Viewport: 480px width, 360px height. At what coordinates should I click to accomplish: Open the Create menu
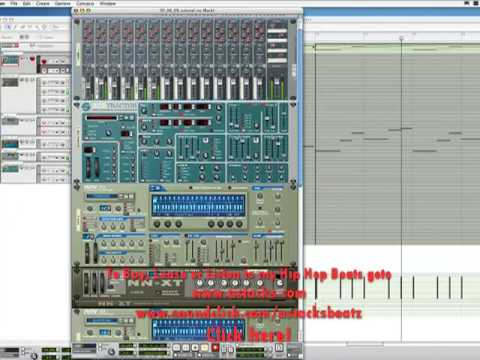43,3
